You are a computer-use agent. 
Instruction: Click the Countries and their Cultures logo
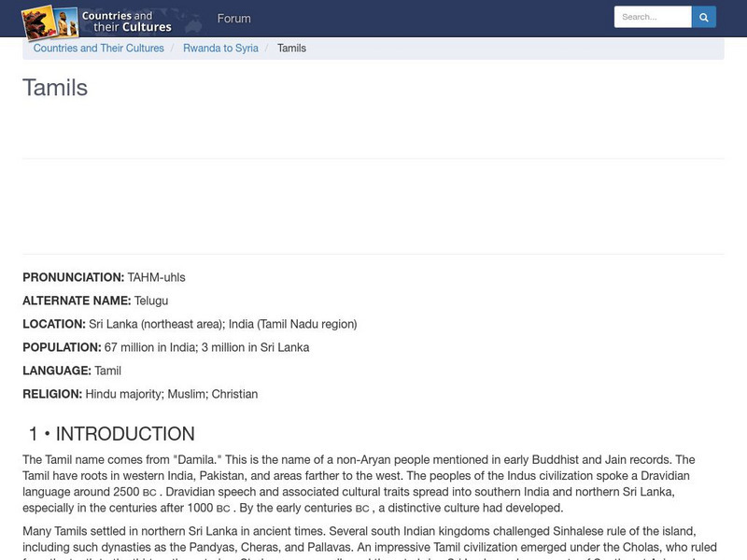tap(97, 21)
